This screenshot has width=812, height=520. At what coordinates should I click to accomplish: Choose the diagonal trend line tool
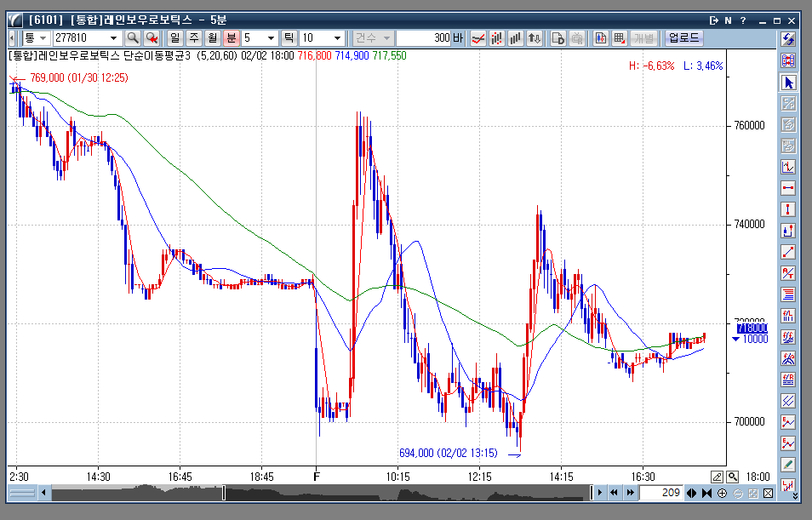click(788, 252)
